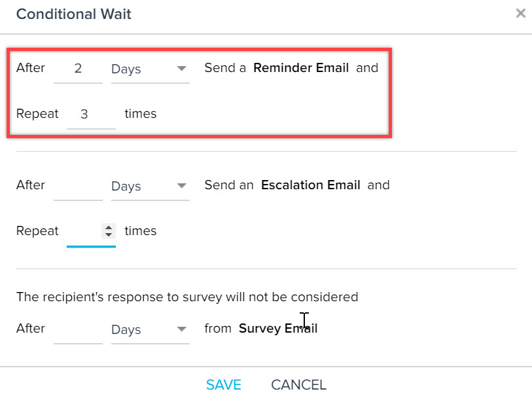Save the conditional wait settings
The height and width of the screenshot is (404, 532).
(223, 384)
